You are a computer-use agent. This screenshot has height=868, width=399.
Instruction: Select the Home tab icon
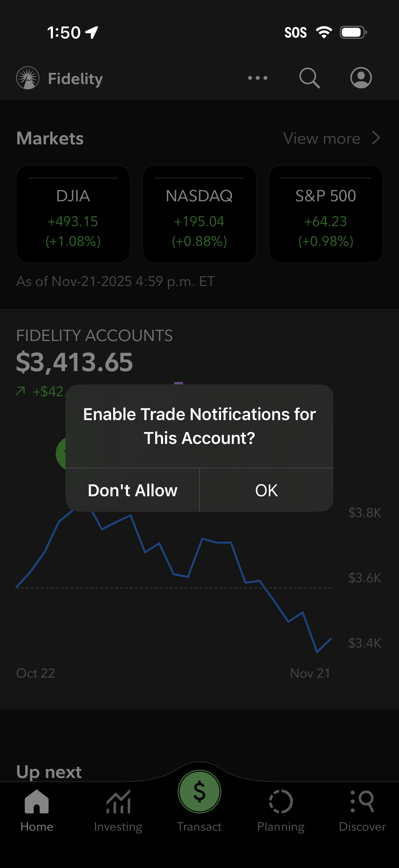point(37,802)
